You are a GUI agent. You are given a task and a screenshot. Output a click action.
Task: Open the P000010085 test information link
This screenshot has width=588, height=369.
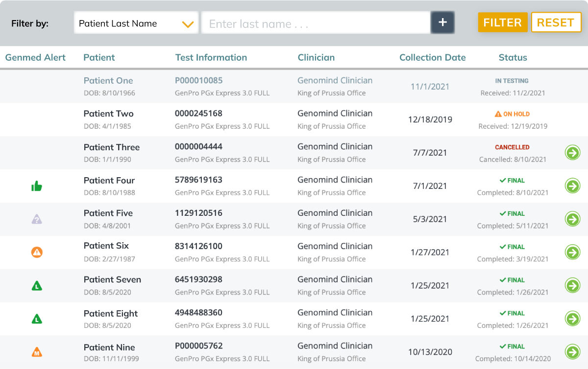[198, 80]
